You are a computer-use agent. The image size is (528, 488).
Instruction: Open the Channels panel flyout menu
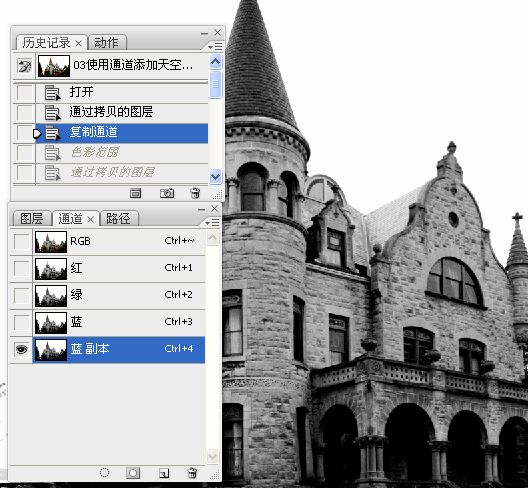pyautogui.click(x=212, y=223)
